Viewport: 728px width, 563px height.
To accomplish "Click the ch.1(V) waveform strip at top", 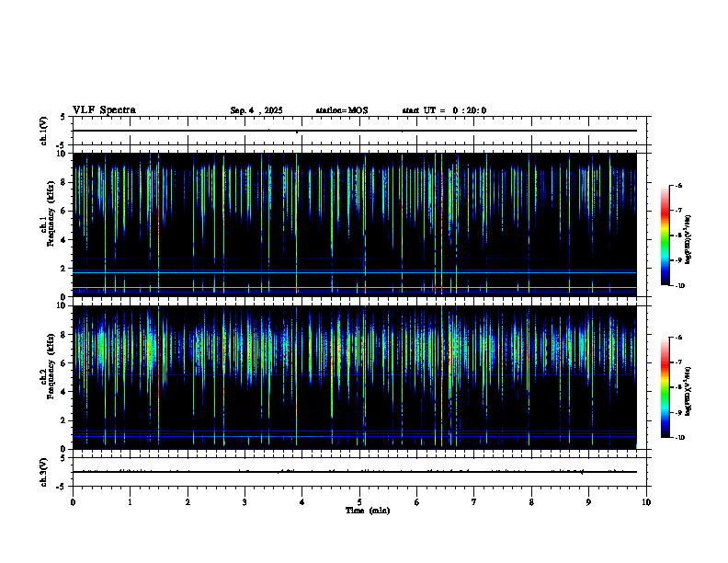I will pyautogui.click(x=359, y=131).
